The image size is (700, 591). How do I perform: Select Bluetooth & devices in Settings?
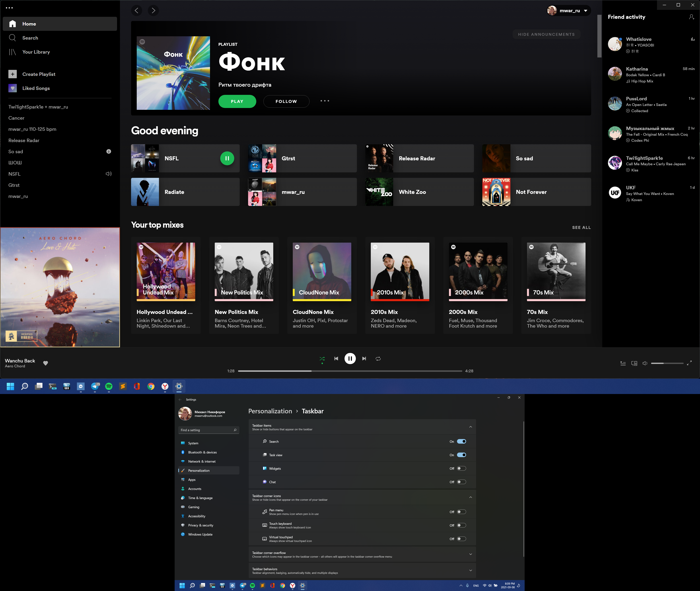pos(209,452)
